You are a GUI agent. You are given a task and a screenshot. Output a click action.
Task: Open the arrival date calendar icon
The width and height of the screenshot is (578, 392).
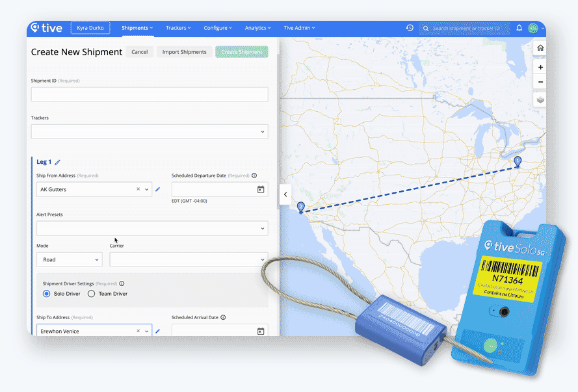[x=261, y=331]
